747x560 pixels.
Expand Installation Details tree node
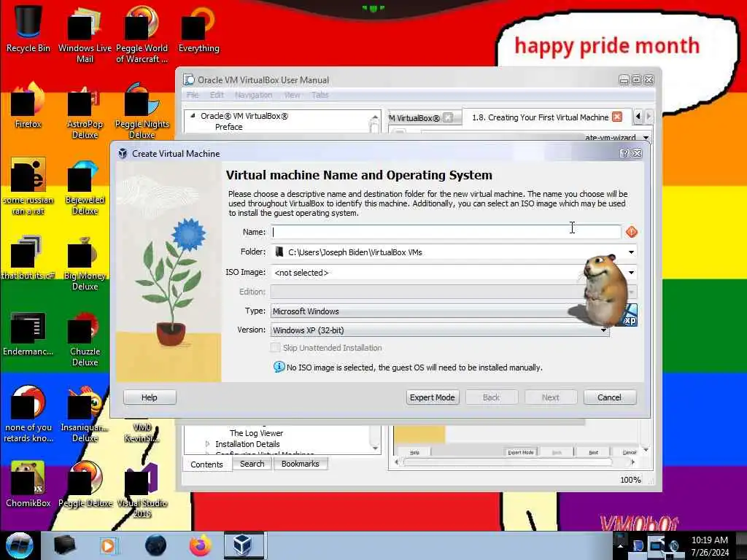[x=207, y=444]
